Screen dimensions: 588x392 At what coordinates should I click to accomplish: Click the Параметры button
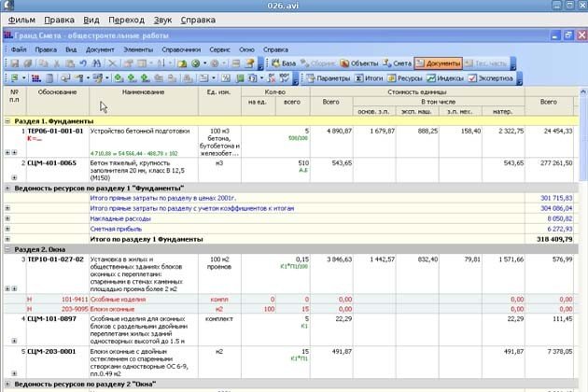(328, 77)
